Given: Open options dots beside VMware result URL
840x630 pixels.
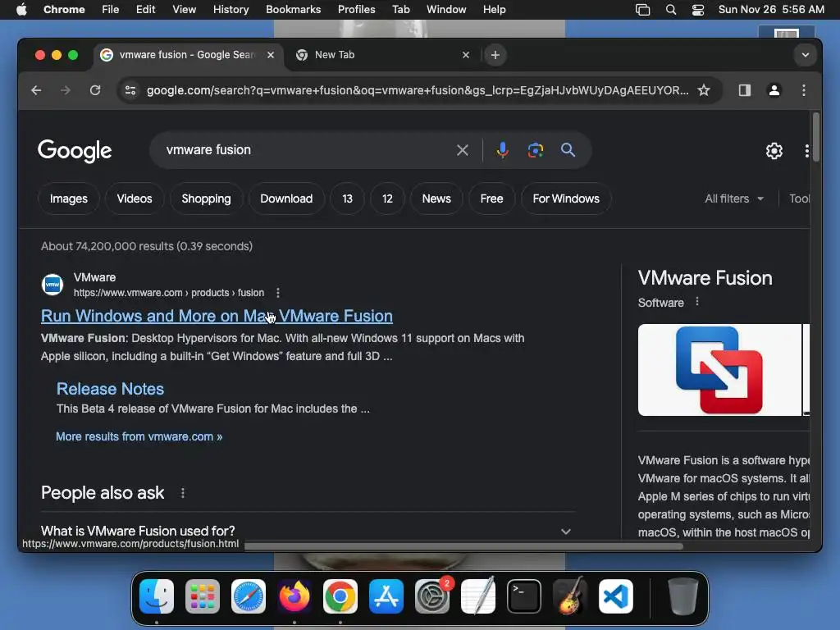Looking at the screenshot, I should [x=277, y=293].
